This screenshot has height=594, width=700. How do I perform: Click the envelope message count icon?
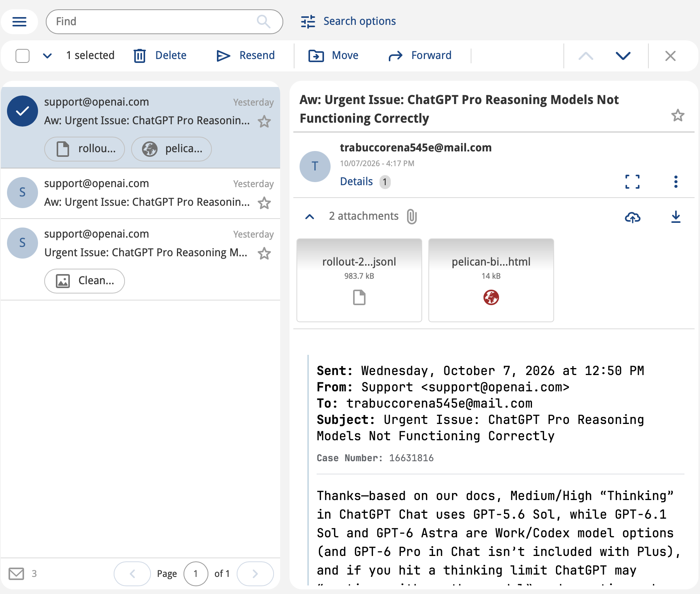tap(16, 574)
